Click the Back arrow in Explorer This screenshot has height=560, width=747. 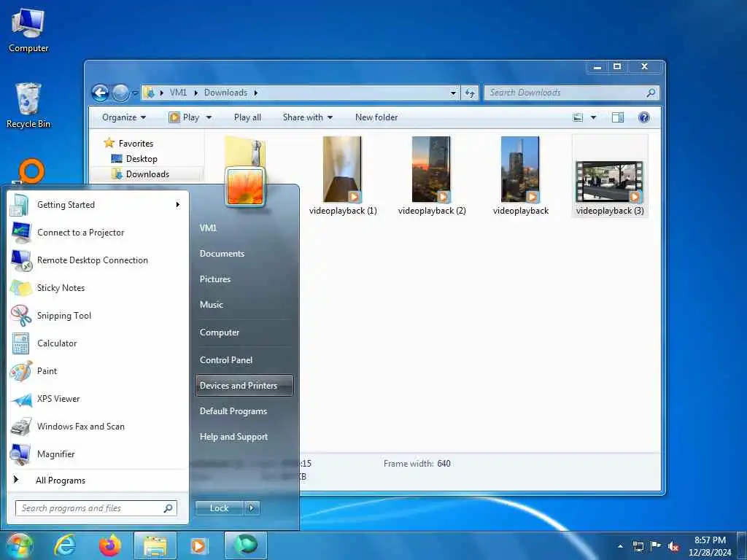coord(100,93)
